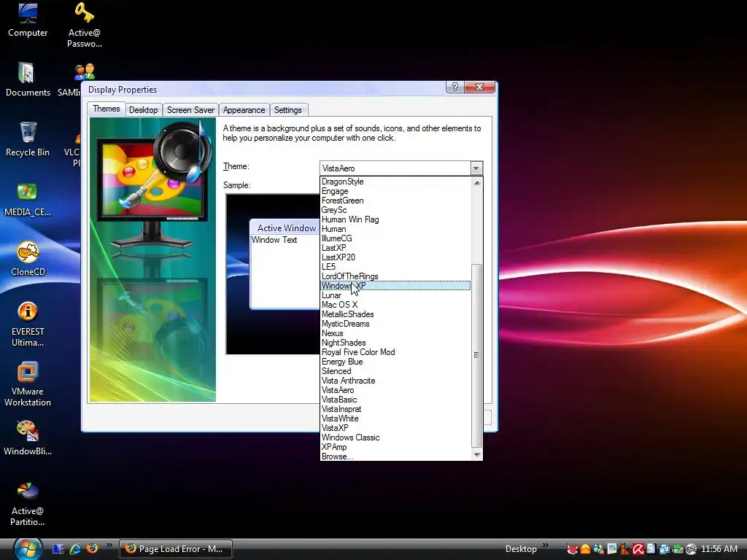Click the Display Properties help question button
The width and height of the screenshot is (747, 560).
[455, 87]
